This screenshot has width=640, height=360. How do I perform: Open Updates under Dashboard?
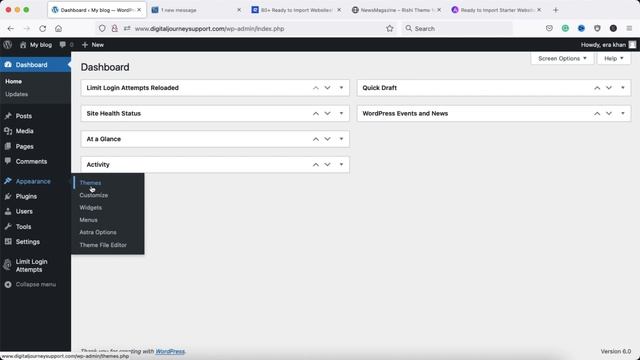coord(17,94)
